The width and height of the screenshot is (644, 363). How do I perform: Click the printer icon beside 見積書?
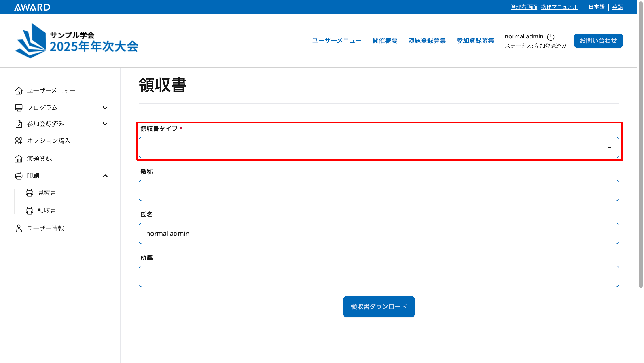tap(30, 193)
